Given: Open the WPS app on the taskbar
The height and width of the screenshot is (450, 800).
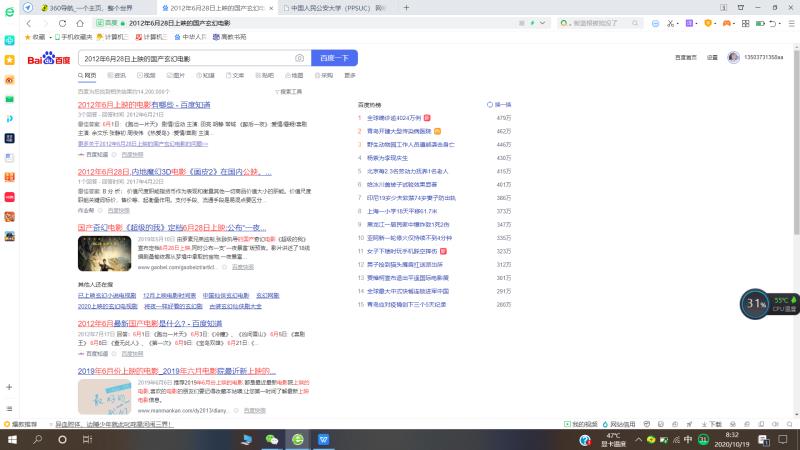Looking at the screenshot, I should (x=323, y=439).
